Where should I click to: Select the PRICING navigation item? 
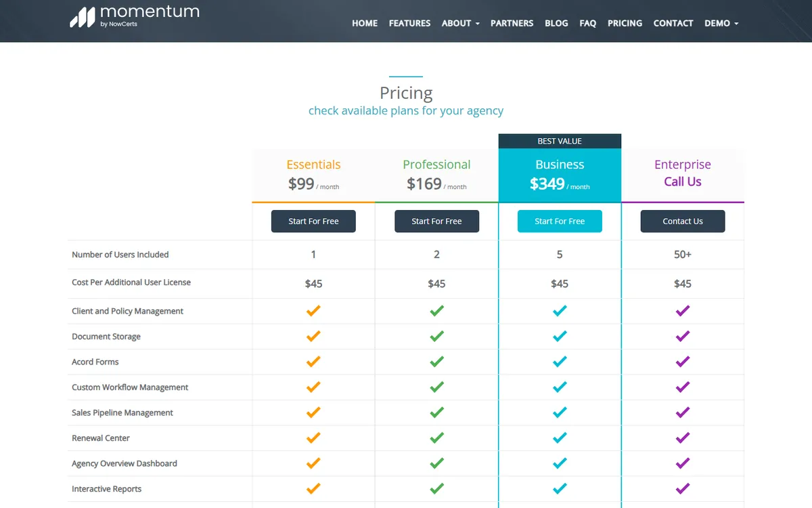point(625,23)
